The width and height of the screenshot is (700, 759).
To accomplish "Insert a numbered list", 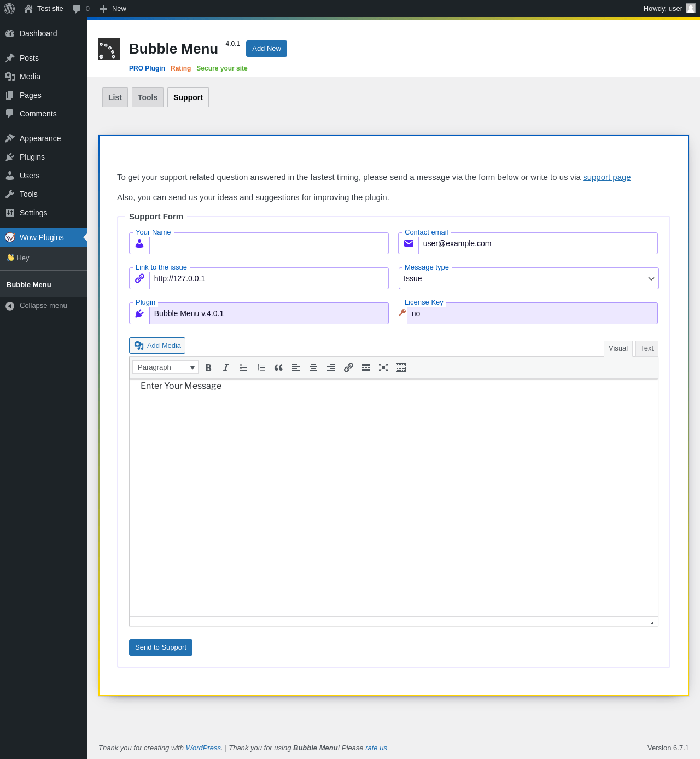I will (261, 367).
